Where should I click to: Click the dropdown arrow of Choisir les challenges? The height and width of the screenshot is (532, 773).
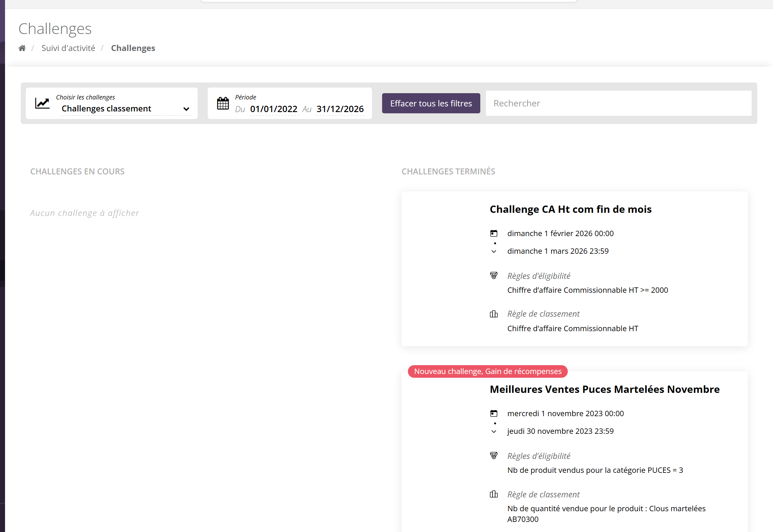186,109
